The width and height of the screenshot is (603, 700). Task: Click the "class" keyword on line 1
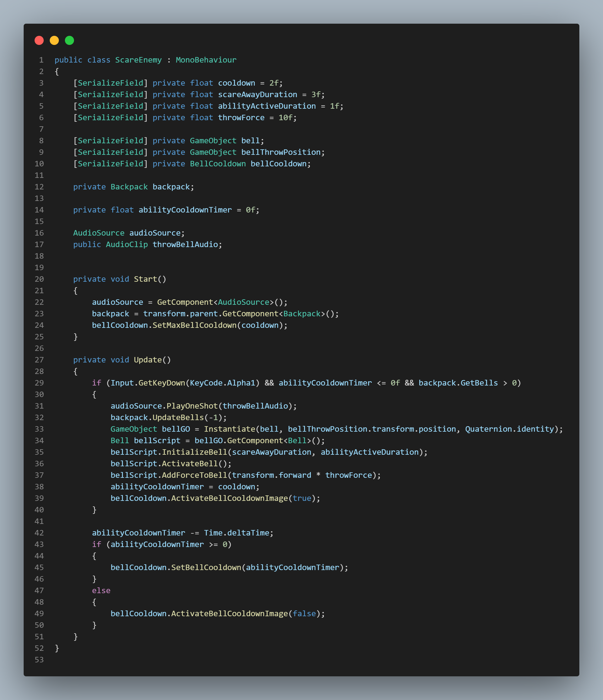pos(99,60)
